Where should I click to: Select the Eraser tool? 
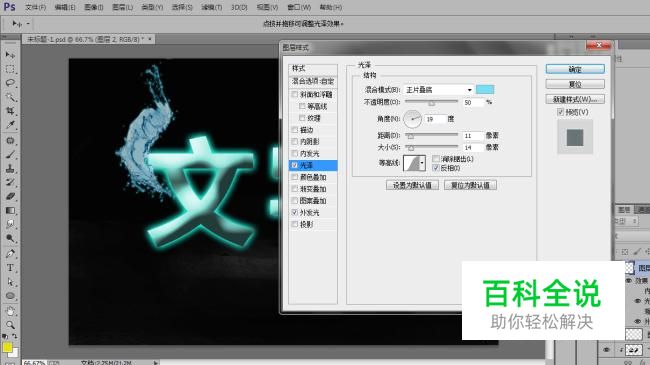[x=10, y=197]
